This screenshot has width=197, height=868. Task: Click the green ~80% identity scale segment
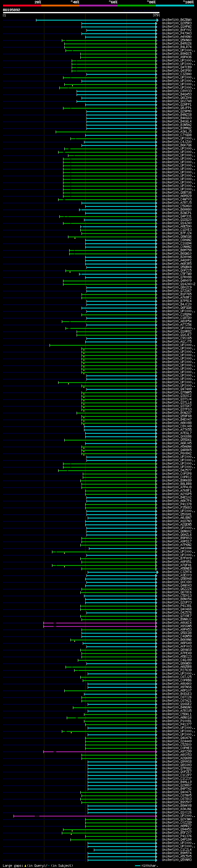tap(137, 6)
